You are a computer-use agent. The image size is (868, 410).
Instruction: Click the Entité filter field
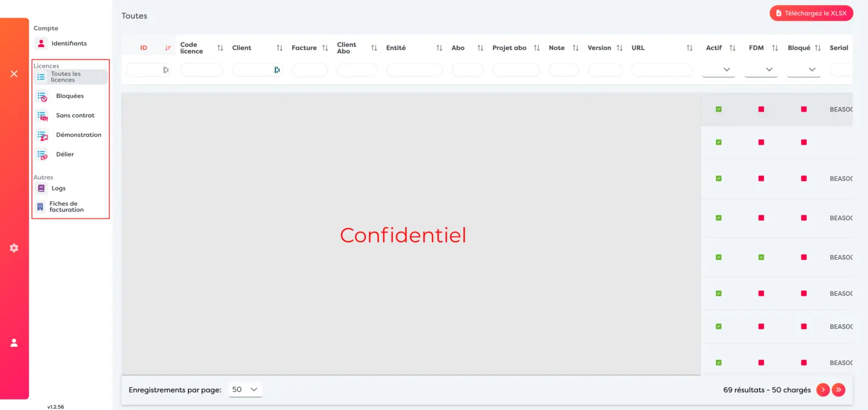(x=414, y=70)
